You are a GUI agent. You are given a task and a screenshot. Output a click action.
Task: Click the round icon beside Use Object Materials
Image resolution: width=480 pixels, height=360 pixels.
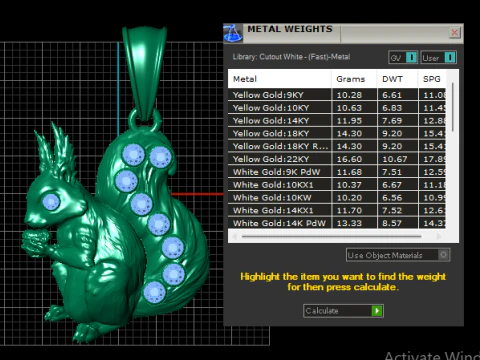tap(443, 255)
